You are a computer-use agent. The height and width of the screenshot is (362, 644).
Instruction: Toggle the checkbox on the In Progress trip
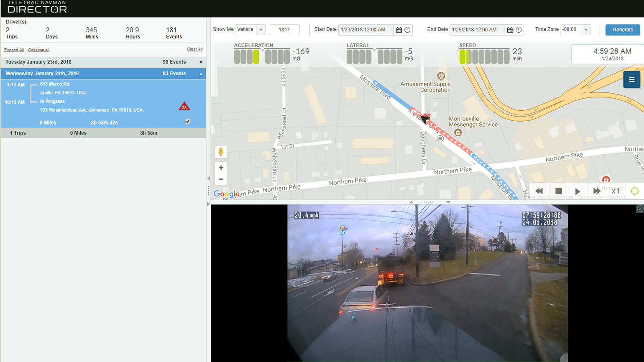(188, 121)
